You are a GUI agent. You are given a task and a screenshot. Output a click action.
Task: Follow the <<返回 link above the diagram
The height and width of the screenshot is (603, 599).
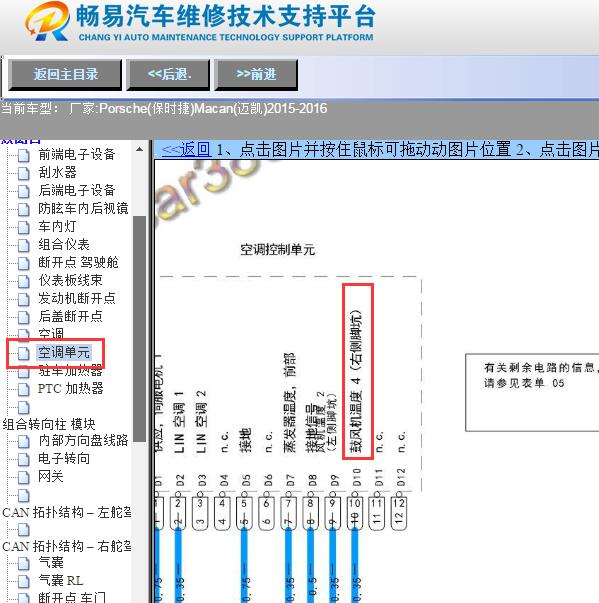[x=186, y=149]
